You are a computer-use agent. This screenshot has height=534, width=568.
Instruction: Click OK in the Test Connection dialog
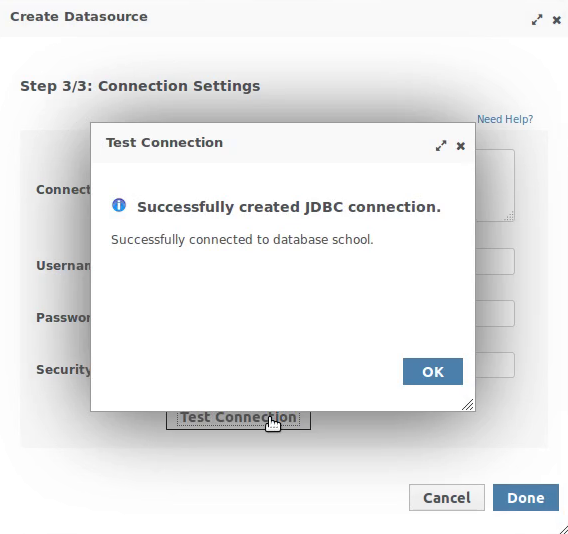(433, 371)
